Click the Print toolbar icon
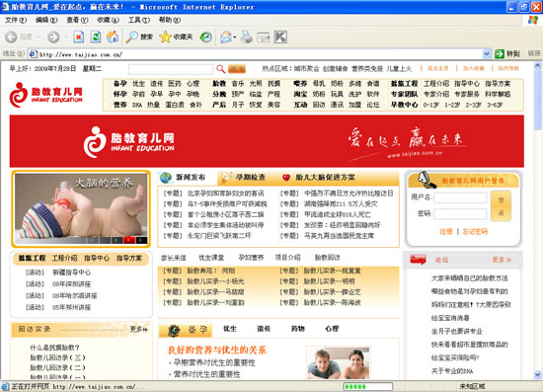543x392 pixels. click(246, 37)
